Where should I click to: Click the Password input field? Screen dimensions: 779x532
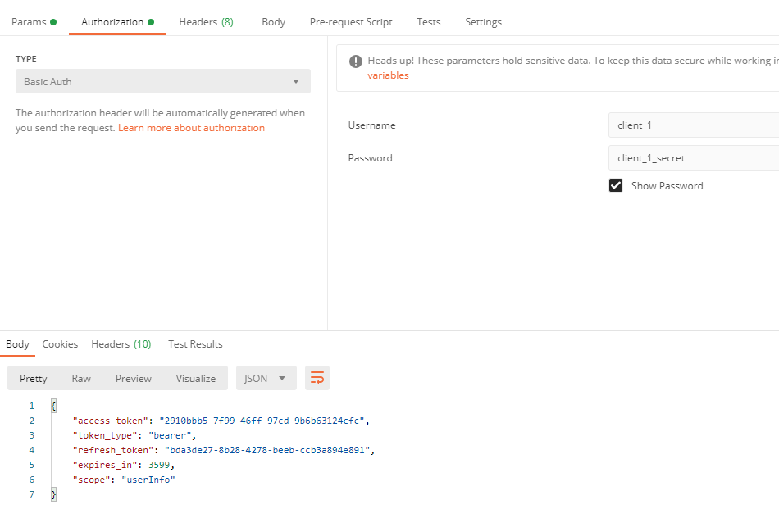694,157
